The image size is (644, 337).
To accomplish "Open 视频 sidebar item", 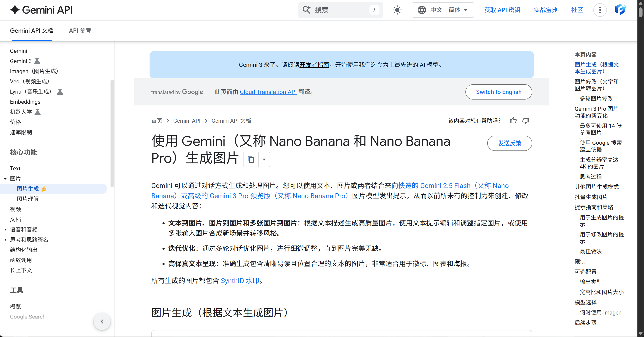I will pyautogui.click(x=15, y=209).
